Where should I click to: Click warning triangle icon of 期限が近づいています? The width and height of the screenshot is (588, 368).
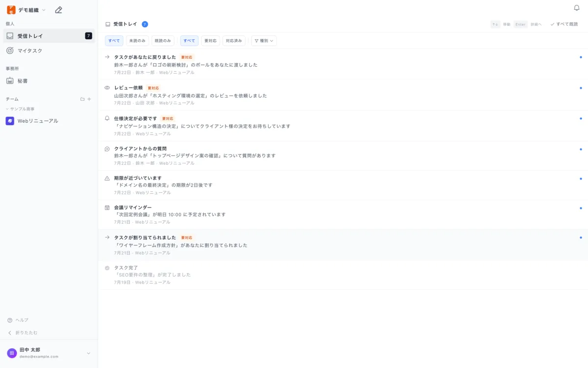click(107, 178)
